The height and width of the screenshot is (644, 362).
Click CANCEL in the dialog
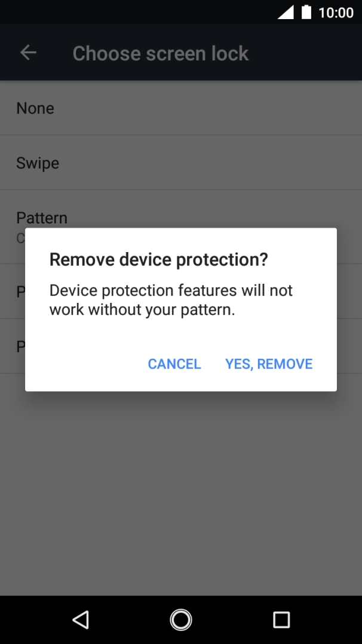pos(174,363)
